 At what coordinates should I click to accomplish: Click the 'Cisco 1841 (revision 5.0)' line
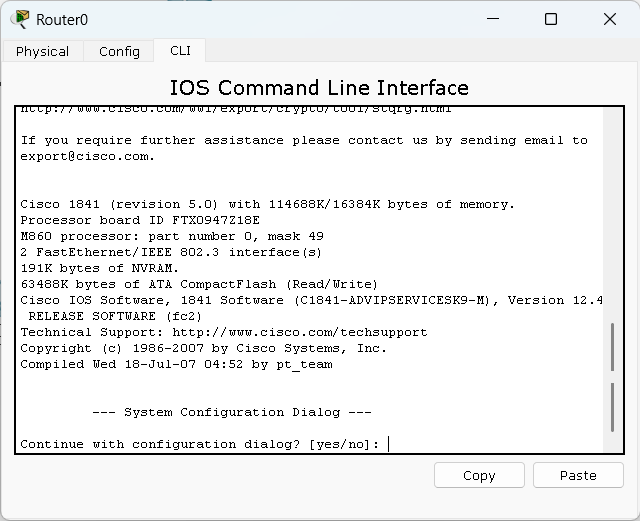[267, 204]
